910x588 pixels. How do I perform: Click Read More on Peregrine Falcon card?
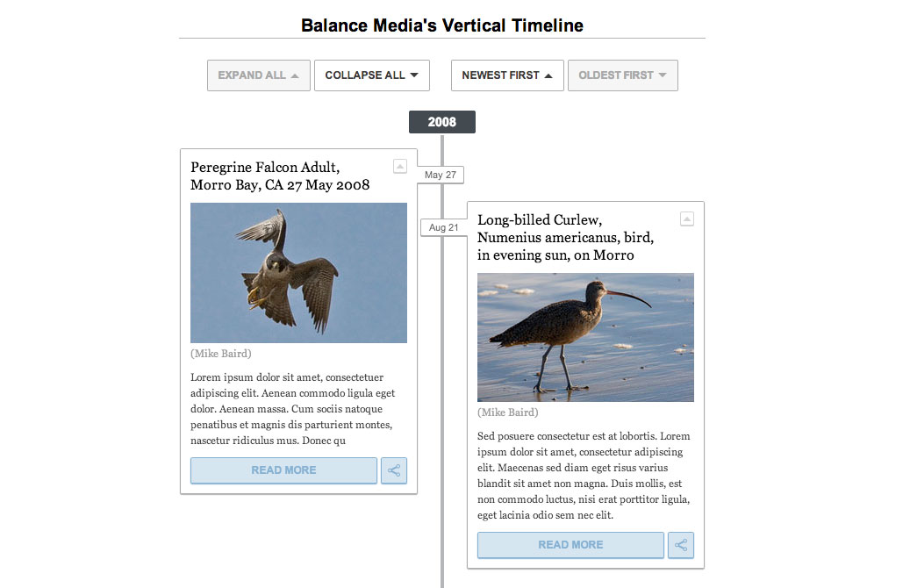283,470
